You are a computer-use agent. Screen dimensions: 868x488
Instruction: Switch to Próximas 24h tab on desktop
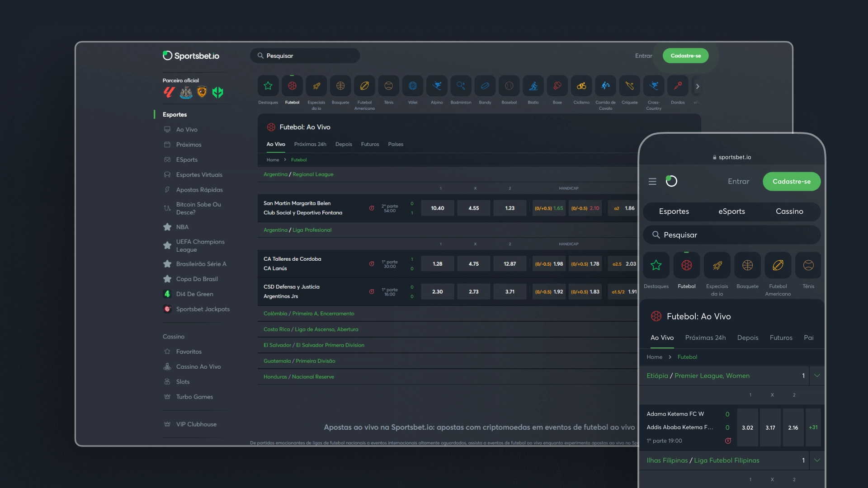(310, 144)
